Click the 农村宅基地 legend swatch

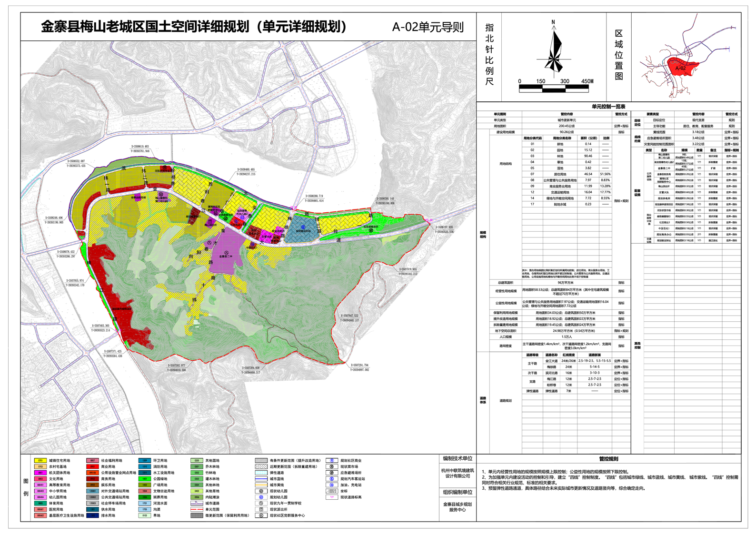[x=40, y=467]
